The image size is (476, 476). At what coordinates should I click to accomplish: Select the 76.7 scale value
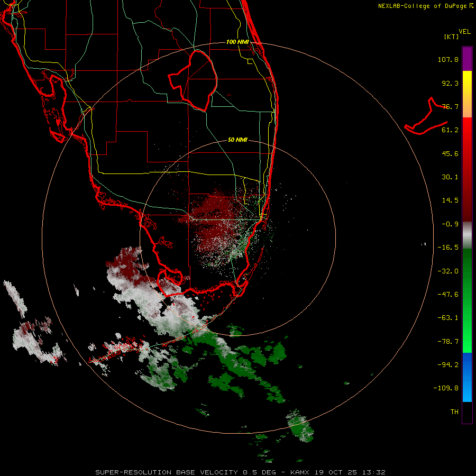click(450, 106)
